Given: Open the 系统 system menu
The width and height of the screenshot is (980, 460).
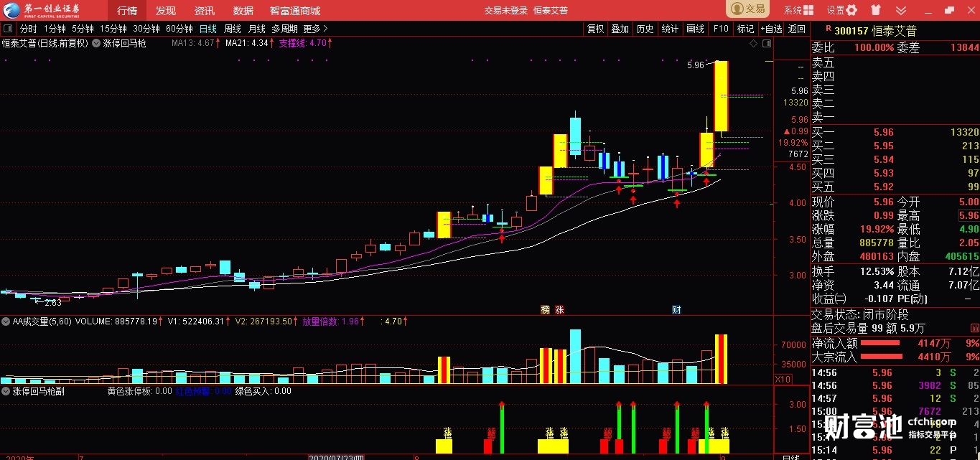Looking at the screenshot, I should coord(798,10).
